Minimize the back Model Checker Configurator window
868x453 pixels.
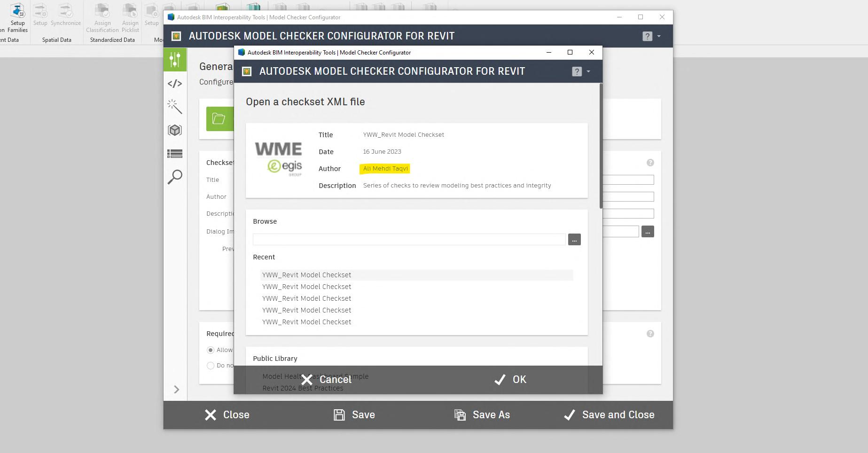[x=619, y=17]
